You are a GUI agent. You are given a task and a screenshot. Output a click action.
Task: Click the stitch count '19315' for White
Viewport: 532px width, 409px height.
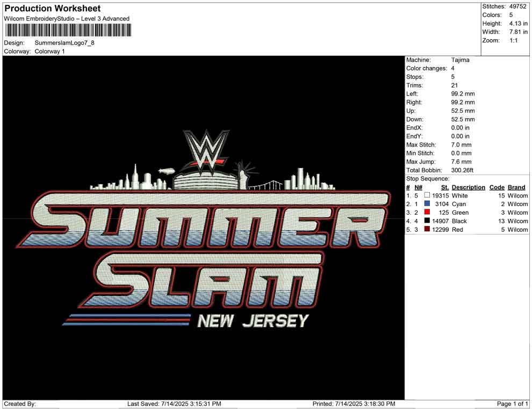[x=440, y=195]
